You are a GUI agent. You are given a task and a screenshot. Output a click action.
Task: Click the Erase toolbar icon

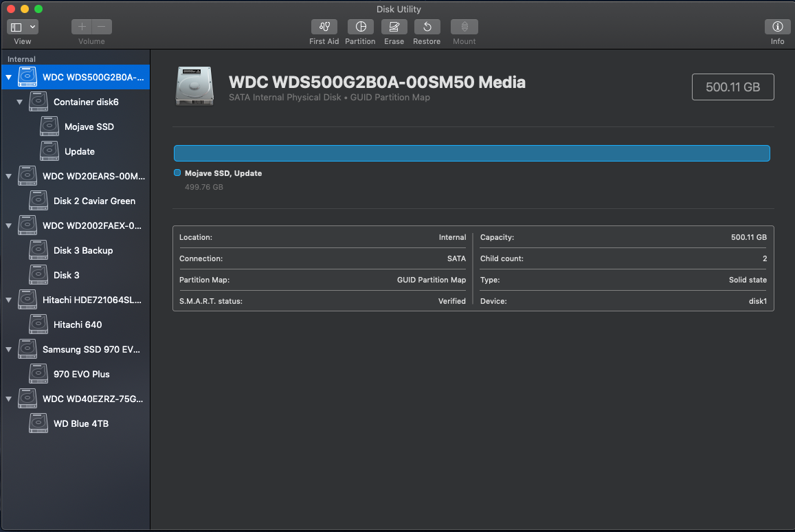pyautogui.click(x=394, y=27)
